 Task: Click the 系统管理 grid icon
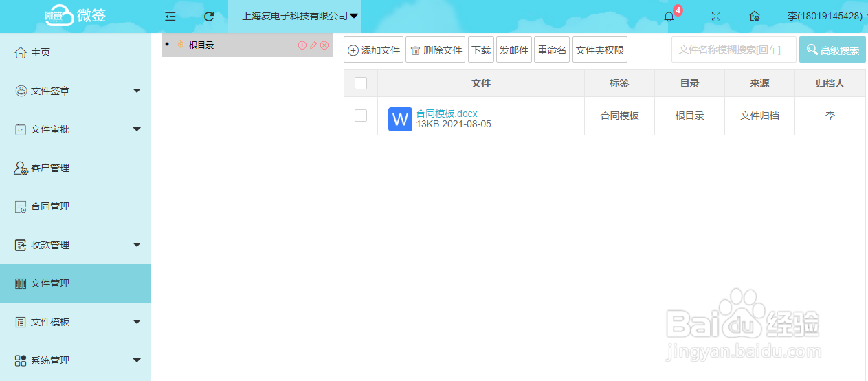click(x=21, y=360)
